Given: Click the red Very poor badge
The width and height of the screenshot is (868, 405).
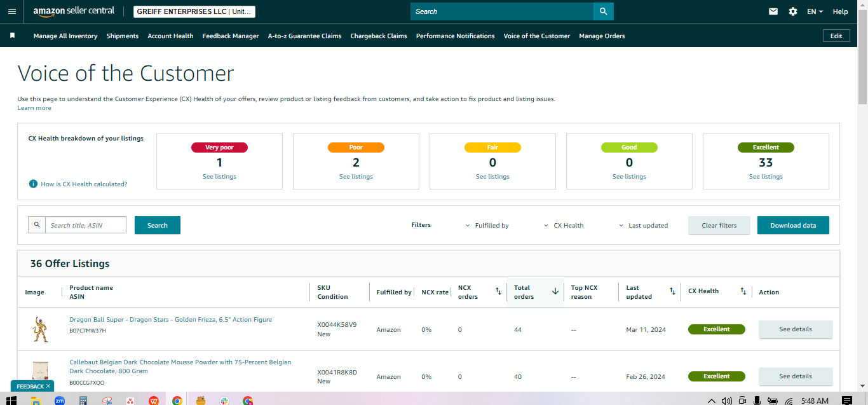Looking at the screenshot, I should tap(219, 148).
